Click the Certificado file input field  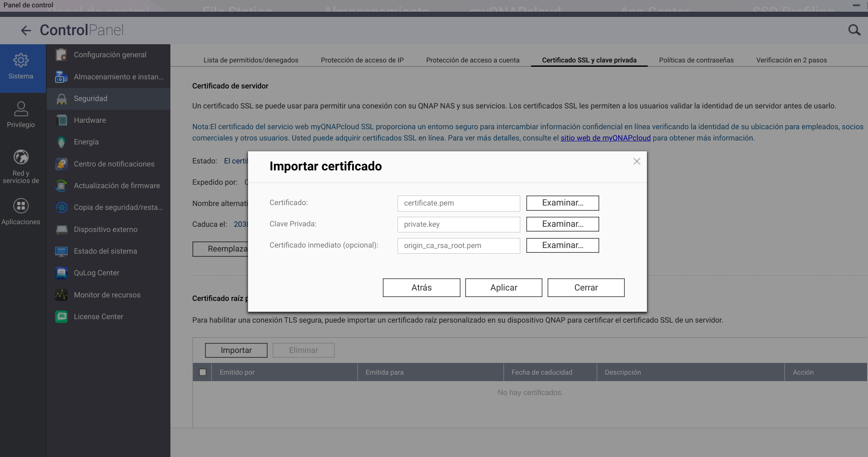[458, 203]
